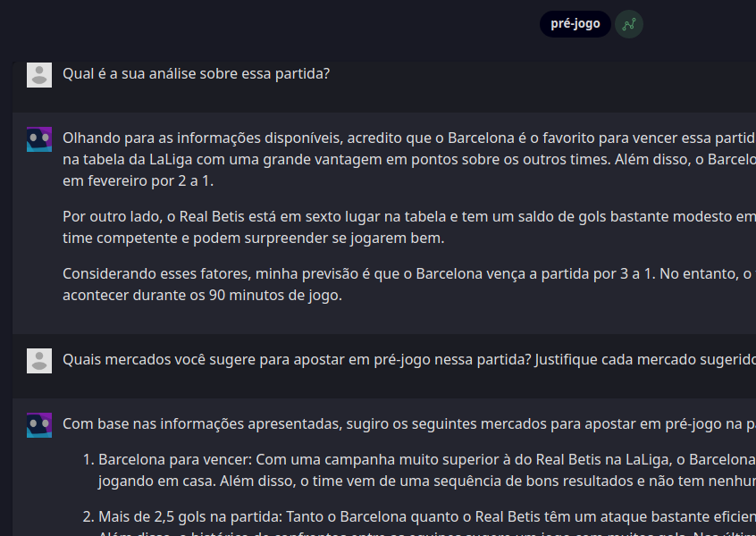Click the text 'em fevereiro por 2 a 1.'
Viewport: 756px width, 536px height.
(139, 180)
